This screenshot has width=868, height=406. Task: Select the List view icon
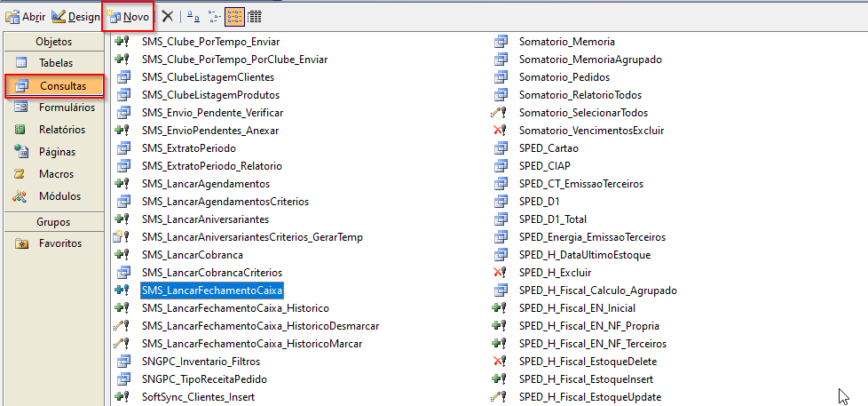[234, 16]
